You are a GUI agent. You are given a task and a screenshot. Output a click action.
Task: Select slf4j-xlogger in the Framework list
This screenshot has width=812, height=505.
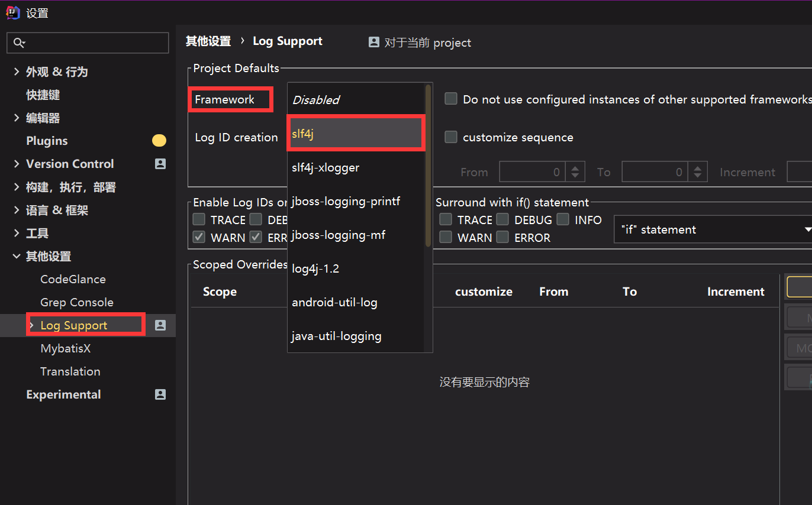pos(356,167)
